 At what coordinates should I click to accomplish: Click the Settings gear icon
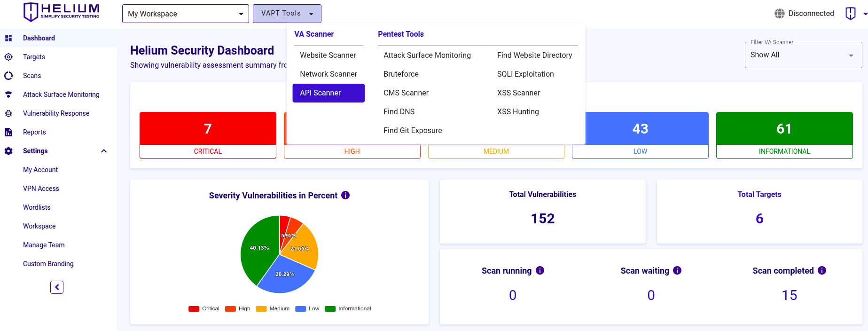point(8,151)
